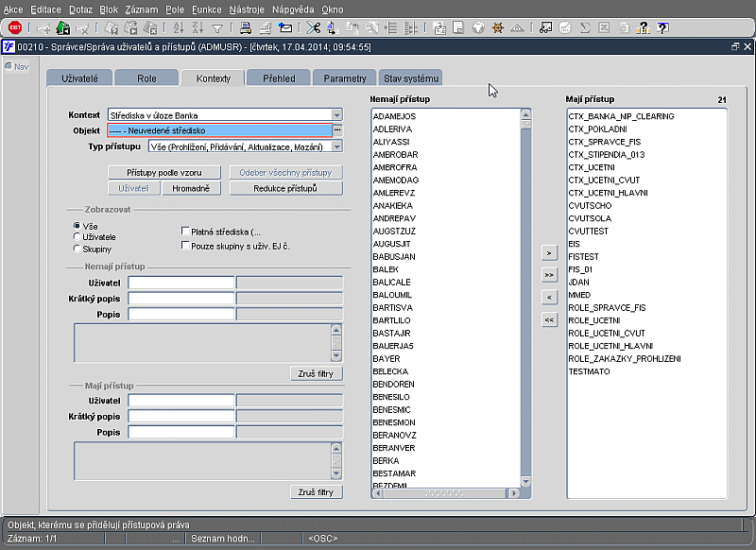Enable the Platná střediska checkbox
The image size is (756, 550).
click(185, 231)
